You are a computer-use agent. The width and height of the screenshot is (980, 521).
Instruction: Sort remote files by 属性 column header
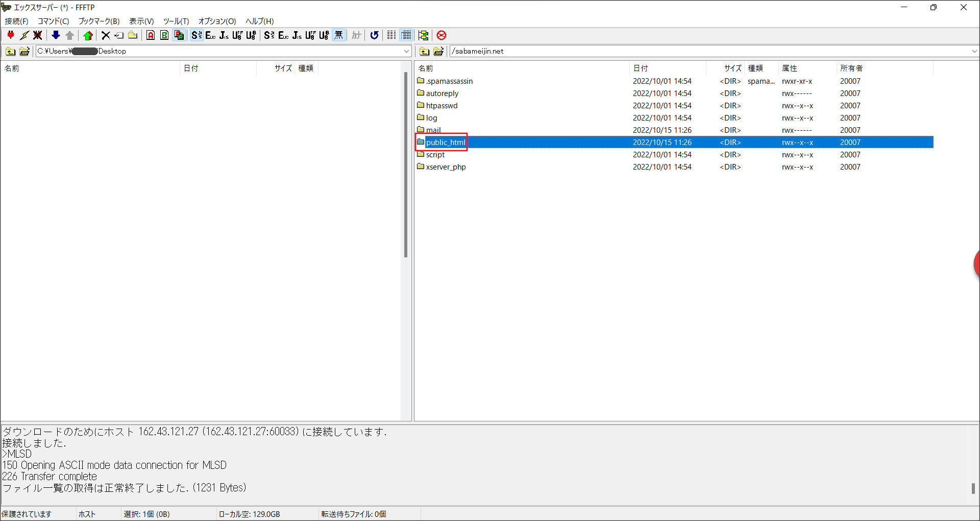coord(789,68)
